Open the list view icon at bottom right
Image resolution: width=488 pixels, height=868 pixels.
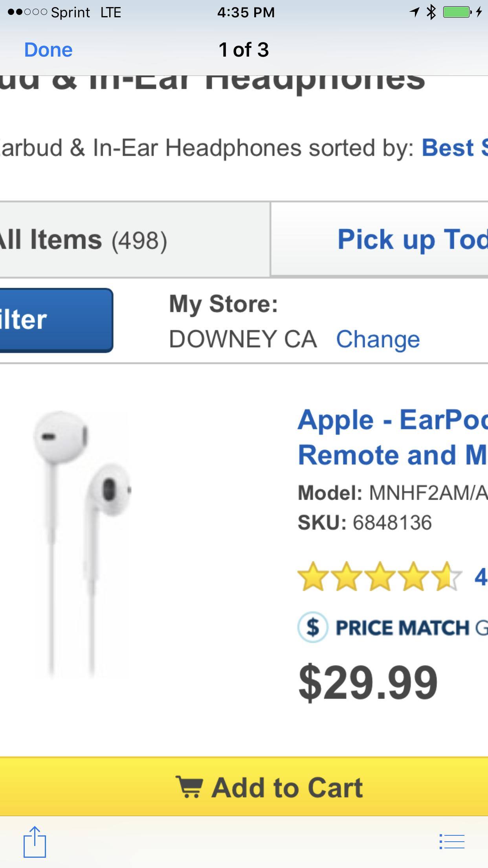click(x=452, y=842)
